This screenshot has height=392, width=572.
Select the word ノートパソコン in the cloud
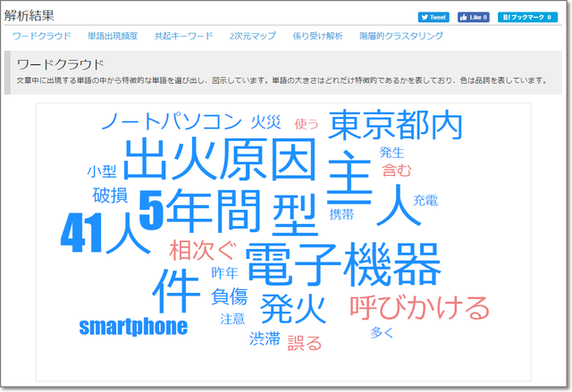172,121
